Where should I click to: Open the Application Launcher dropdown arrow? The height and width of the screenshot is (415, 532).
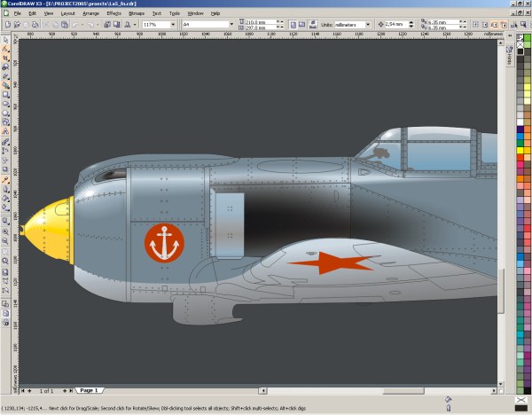click(x=135, y=25)
